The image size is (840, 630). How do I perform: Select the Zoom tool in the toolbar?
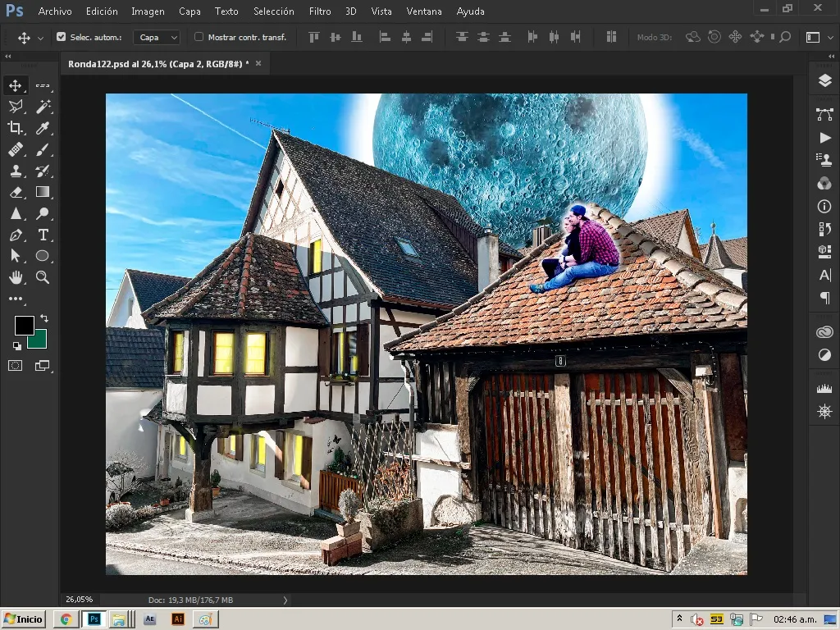(x=43, y=277)
